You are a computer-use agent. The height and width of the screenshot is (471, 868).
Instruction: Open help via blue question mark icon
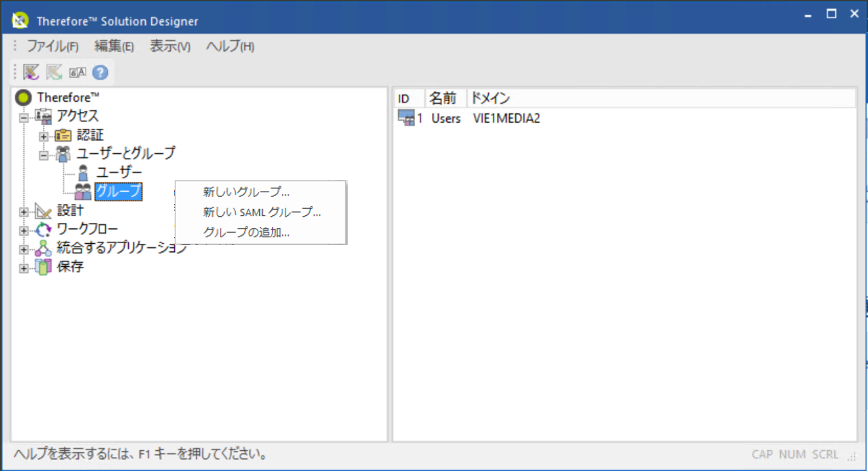coord(100,72)
